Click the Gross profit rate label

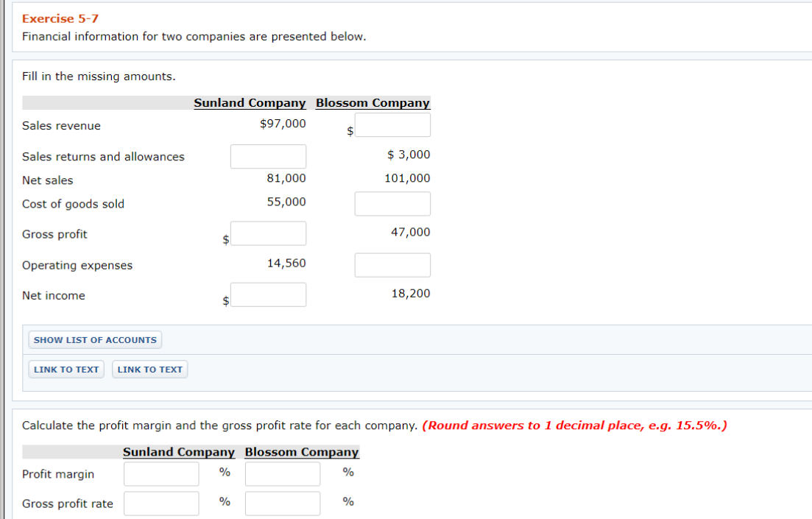[67, 504]
